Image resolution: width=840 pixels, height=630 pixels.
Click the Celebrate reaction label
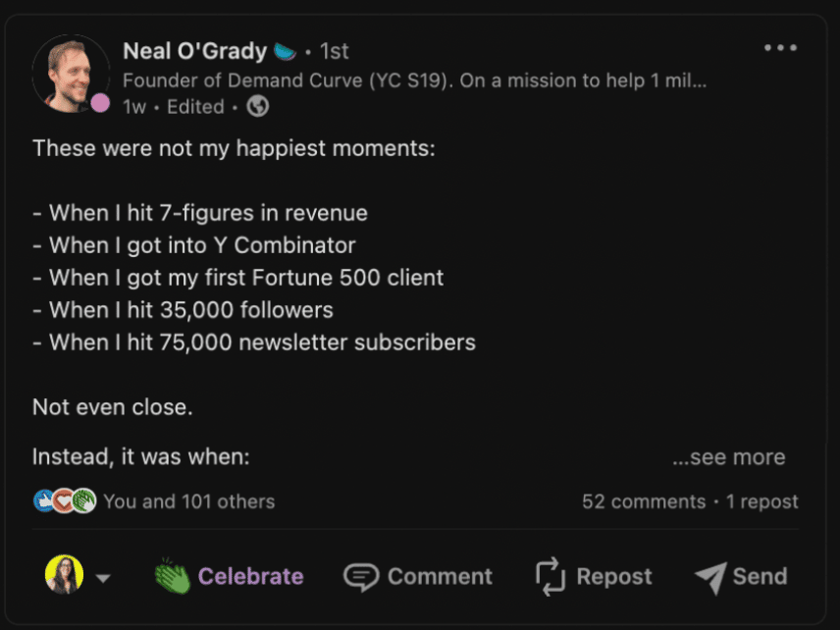250,577
